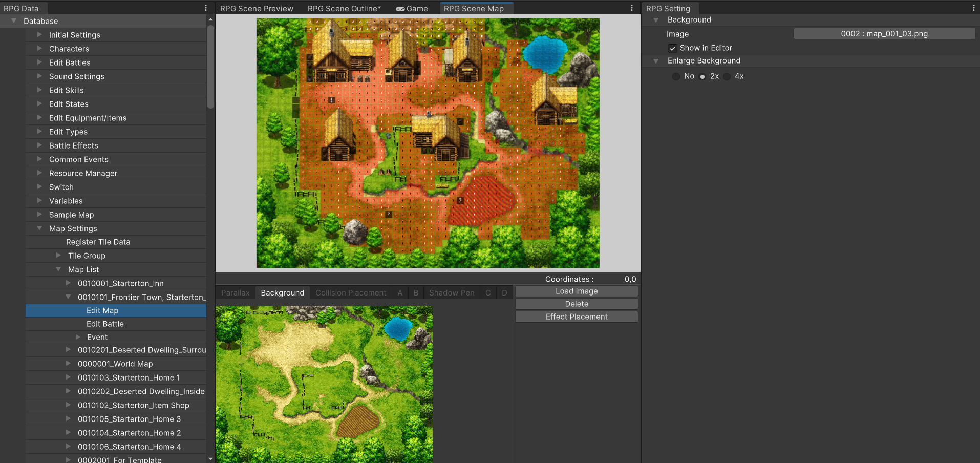The height and width of the screenshot is (463, 980).
Task: Expand the Tile Group node
Action: click(58, 256)
